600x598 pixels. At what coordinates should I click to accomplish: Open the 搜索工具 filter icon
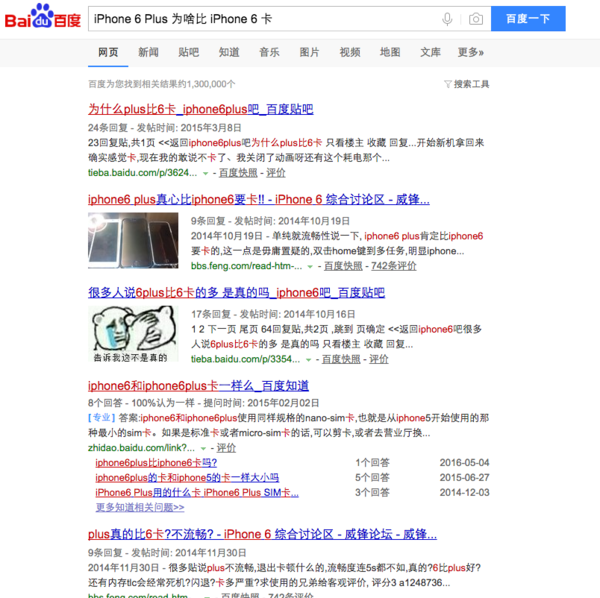coord(447,84)
